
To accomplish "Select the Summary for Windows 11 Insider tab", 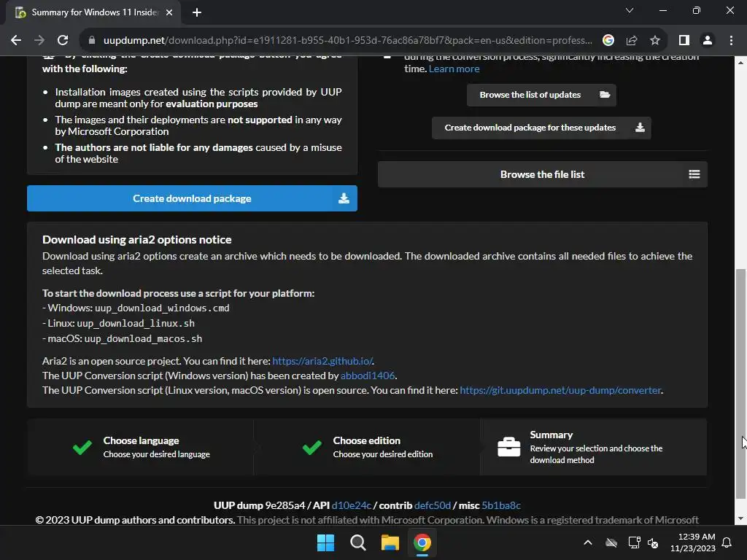I will [93, 12].
